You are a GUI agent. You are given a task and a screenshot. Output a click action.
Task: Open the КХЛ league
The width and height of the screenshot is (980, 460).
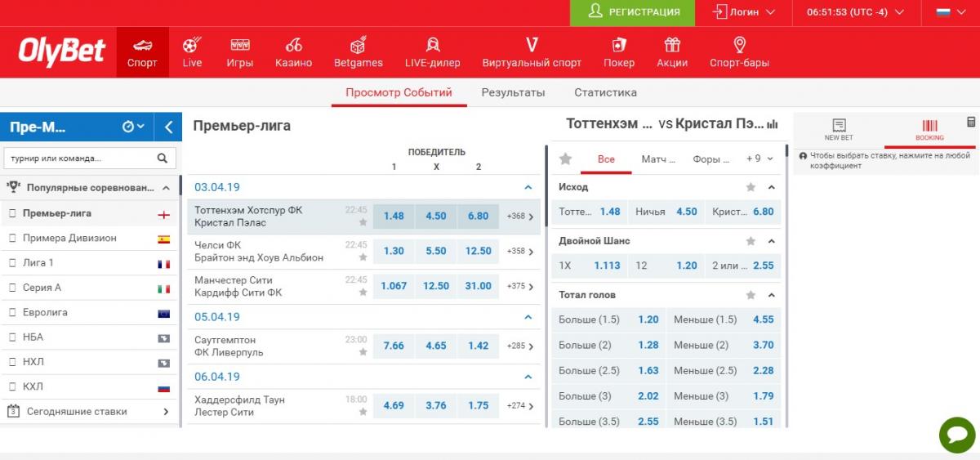tap(90, 386)
